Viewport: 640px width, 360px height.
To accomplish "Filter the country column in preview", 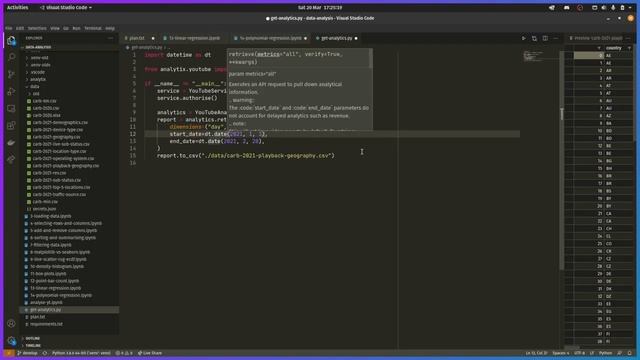I will click(x=629, y=48).
